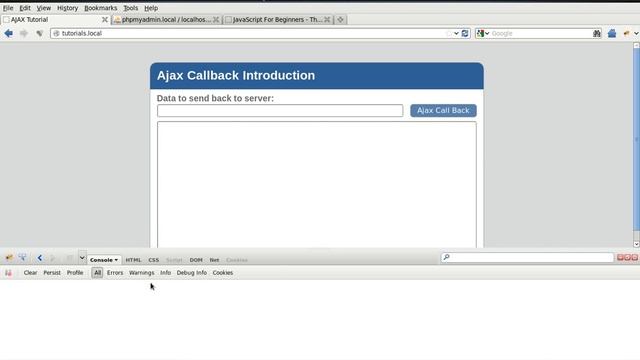Filter the console by Errors

point(115,273)
